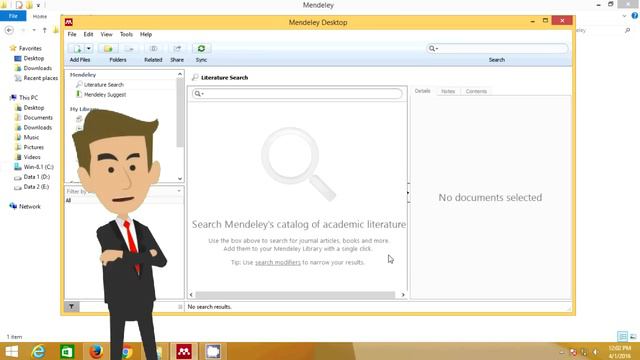The width and height of the screenshot is (640, 360).
Task: Select Literature Search in the sidebar
Action: [x=103, y=84]
